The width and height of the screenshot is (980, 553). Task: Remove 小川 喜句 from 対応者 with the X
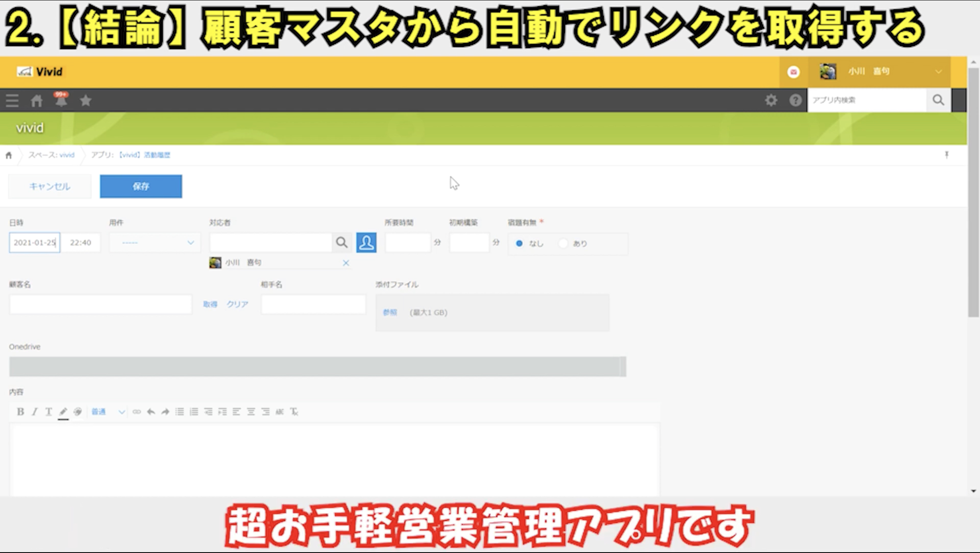pos(346,263)
